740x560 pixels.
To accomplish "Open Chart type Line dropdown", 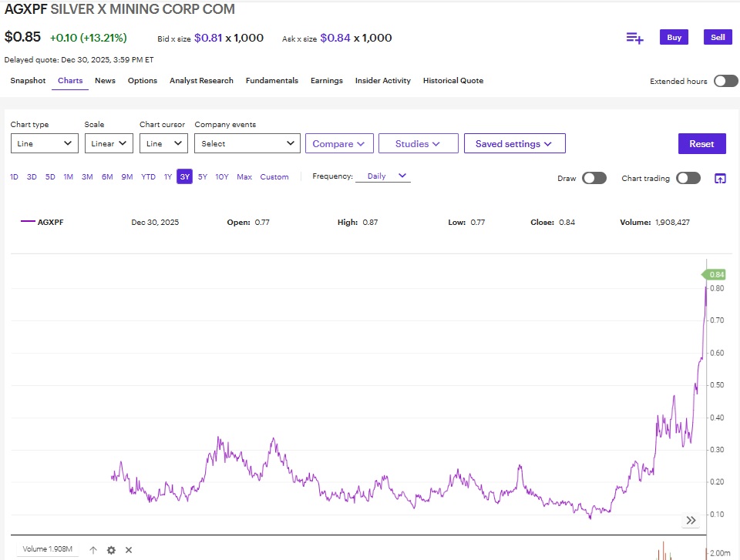I will pyautogui.click(x=45, y=143).
